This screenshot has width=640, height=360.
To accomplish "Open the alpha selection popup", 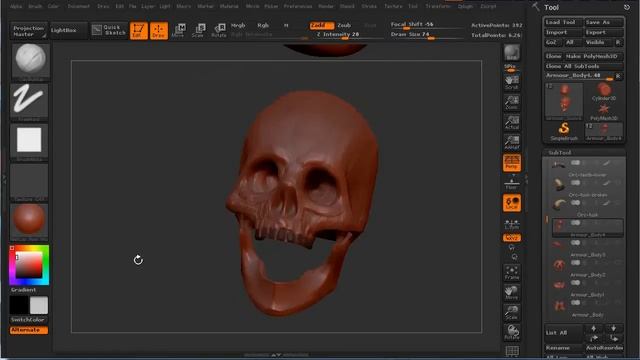I will coord(29,142).
